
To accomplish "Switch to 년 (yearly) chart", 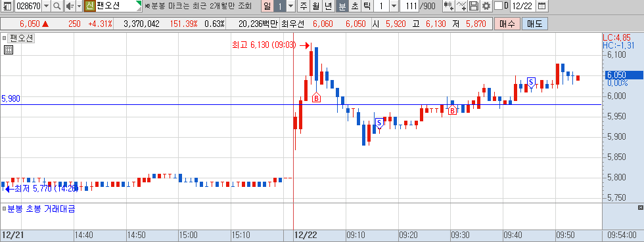I will pyautogui.click(x=328, y=6).
